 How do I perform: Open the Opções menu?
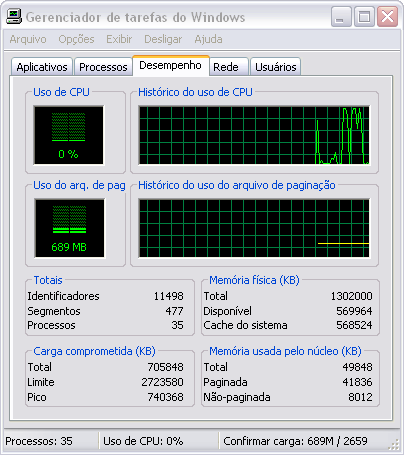[x=76, y=39]
